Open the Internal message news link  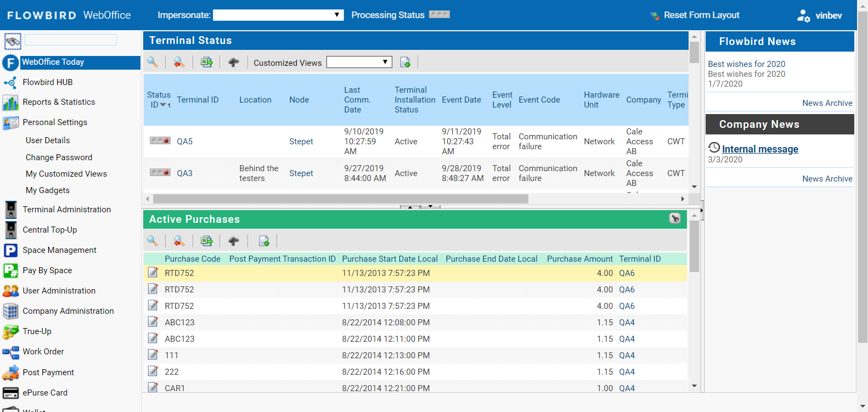pos(760,149)
